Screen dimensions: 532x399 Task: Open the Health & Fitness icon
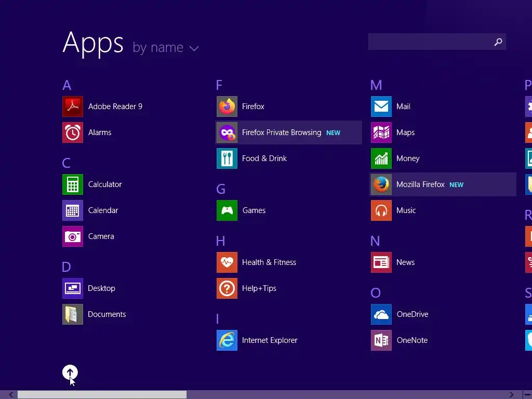click(227, 262)
